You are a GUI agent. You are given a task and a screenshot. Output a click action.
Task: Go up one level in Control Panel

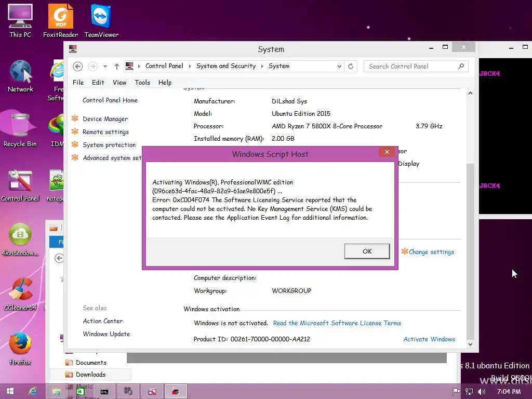[x=117, y=66]
